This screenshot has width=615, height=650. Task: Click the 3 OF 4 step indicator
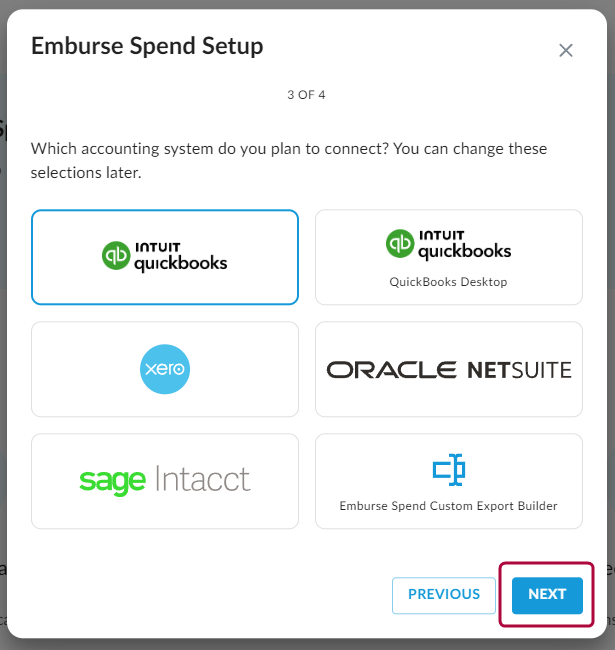click(x=306, y=95)
